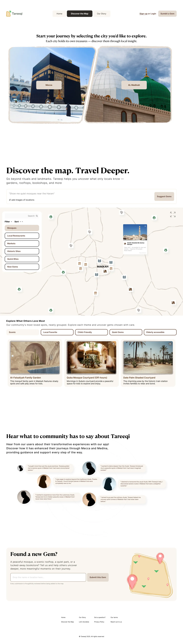Toggle the New Gems map filter
183x644 pixels.
pos(22,267)
